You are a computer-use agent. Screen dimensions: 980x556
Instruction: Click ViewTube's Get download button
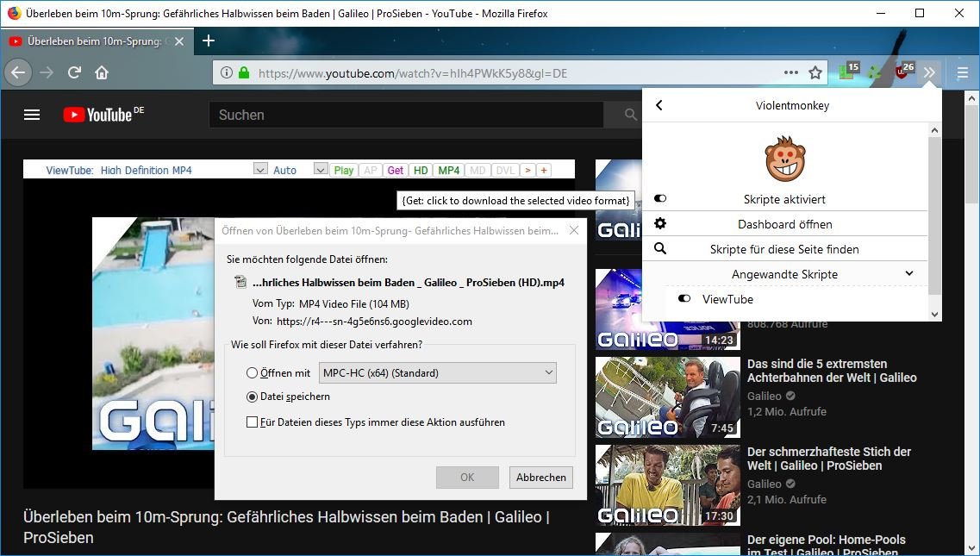tap(396, 170)
